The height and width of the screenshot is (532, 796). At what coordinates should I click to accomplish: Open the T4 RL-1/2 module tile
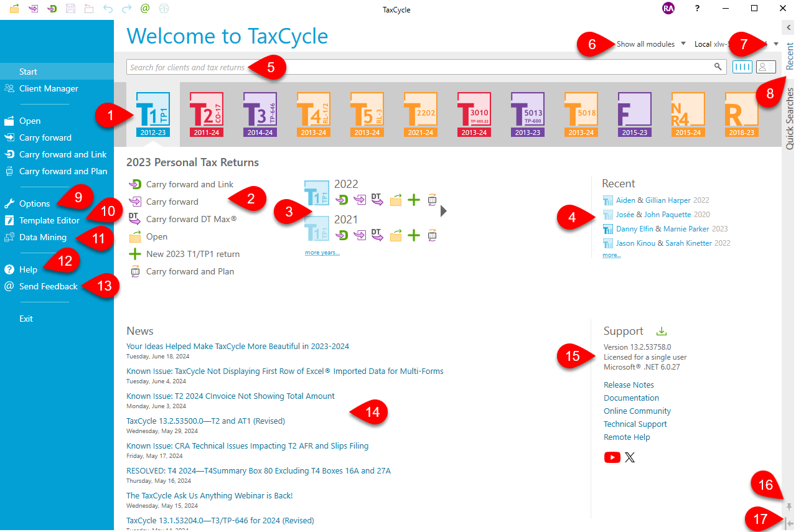pos(313,114)
